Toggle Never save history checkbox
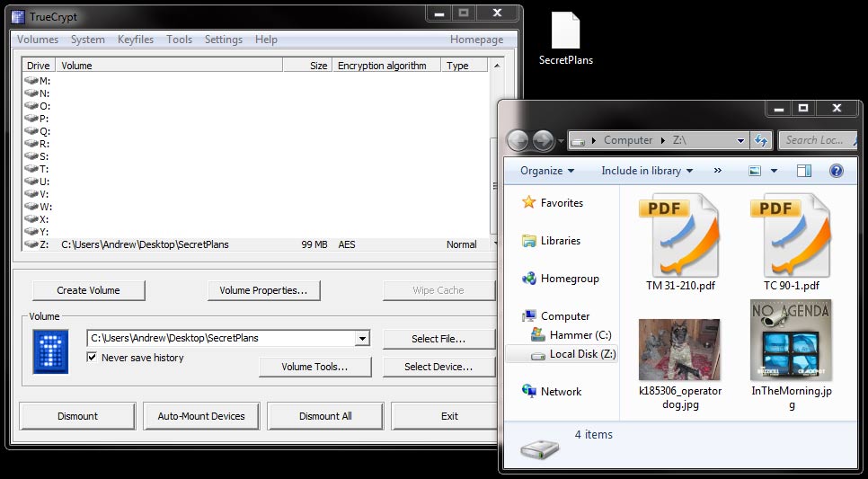The image size is (868, 479). (x=92, y=357)
